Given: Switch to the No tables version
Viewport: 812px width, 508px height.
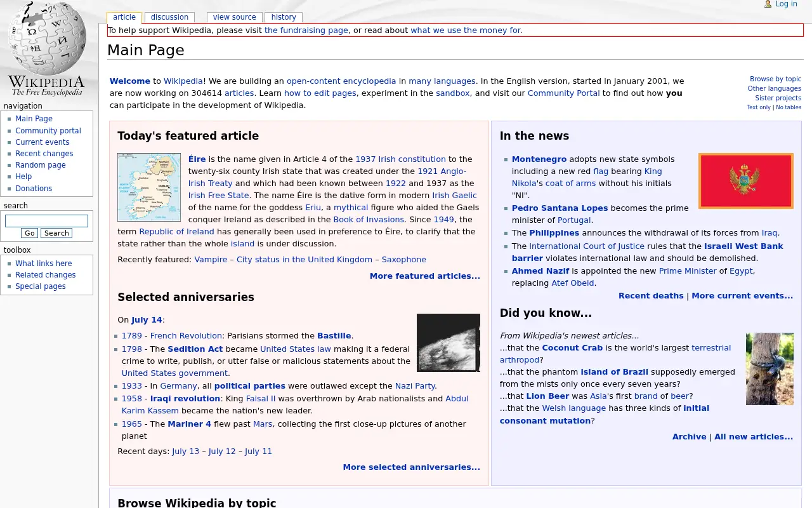Looking at the screenshot, I should tap(789, 107).
